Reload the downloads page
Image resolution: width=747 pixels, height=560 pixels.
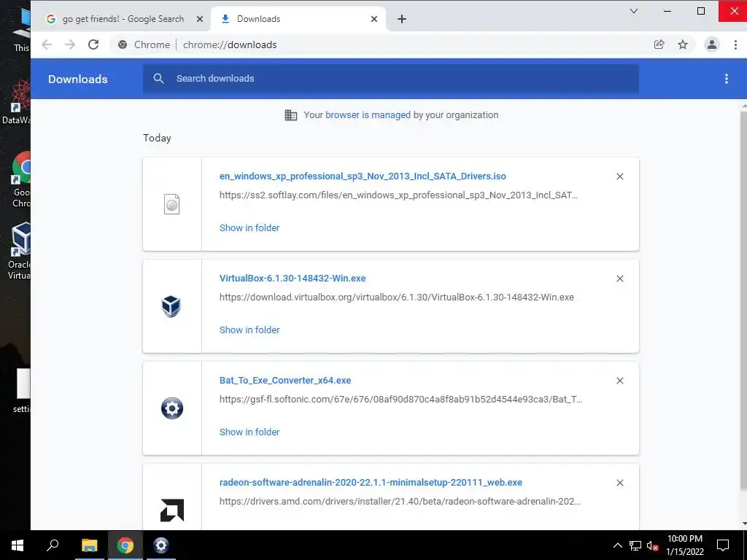click(93, 44)
